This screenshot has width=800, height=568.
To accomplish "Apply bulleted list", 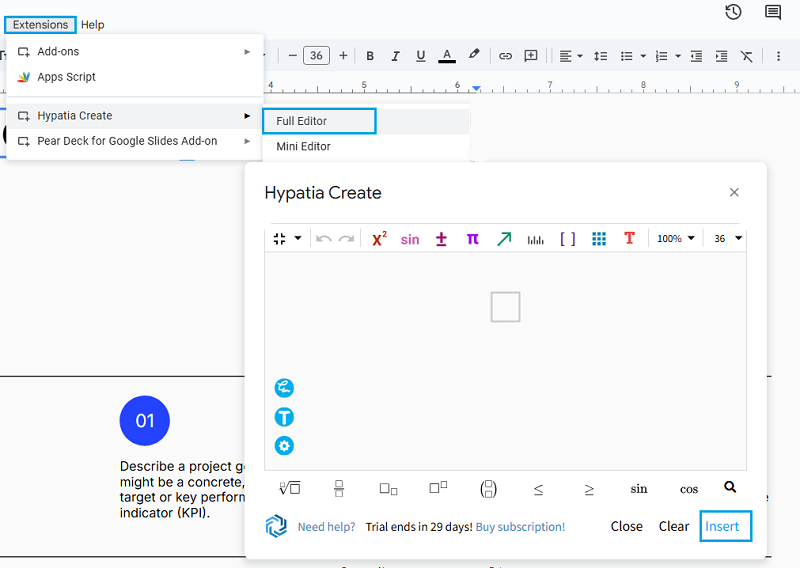I will pos(627,56).
